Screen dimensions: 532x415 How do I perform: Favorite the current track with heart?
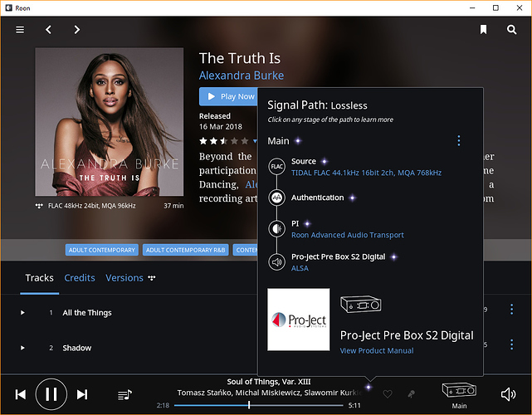[x=388, y=394]
